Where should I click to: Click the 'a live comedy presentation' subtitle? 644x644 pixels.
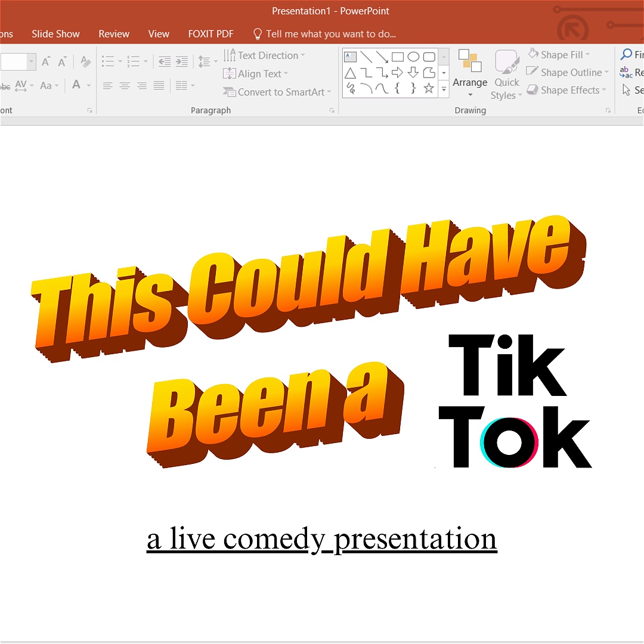point(322,539)
